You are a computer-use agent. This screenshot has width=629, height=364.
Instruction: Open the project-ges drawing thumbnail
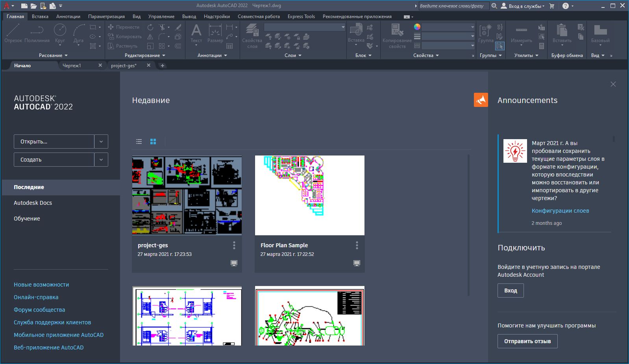187,195
